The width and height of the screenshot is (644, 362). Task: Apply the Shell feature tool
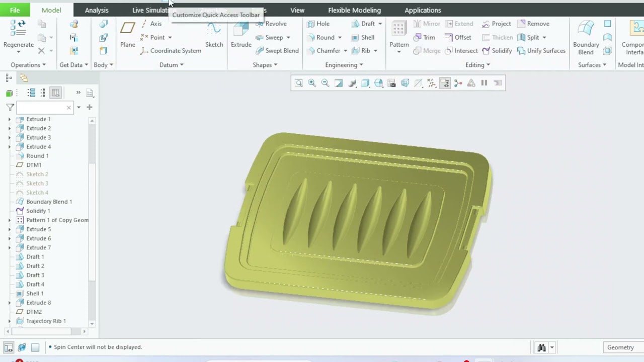pyautogui.click(x=363, y=37)
